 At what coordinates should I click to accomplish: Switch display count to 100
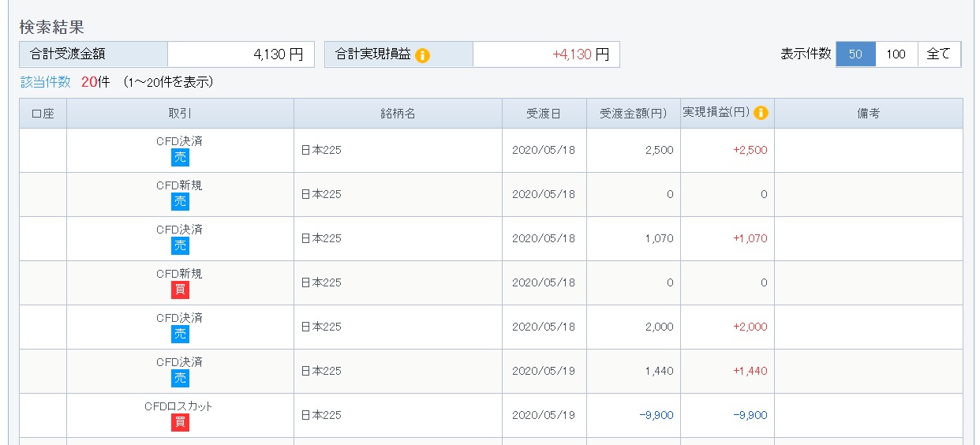click(896, 54)
